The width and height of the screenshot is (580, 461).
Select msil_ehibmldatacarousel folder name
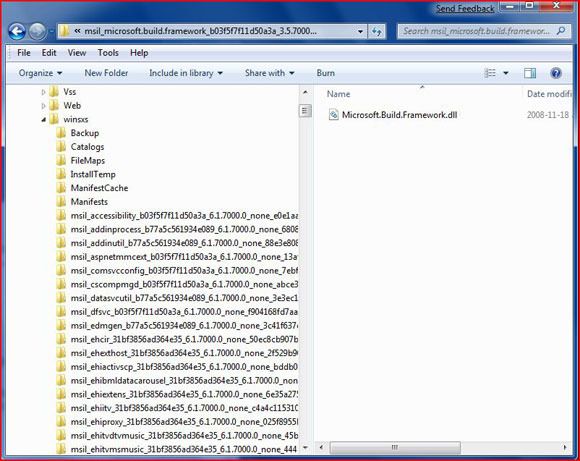coord(184,380)
